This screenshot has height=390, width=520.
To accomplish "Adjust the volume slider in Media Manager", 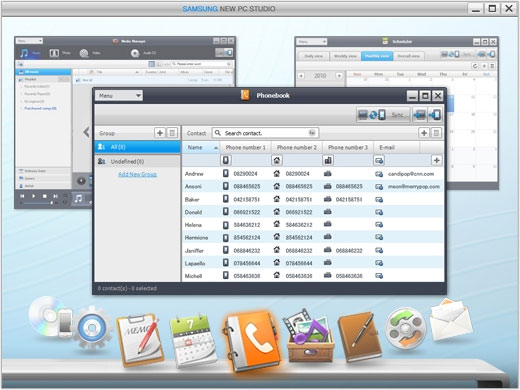I will click(37, 203).
